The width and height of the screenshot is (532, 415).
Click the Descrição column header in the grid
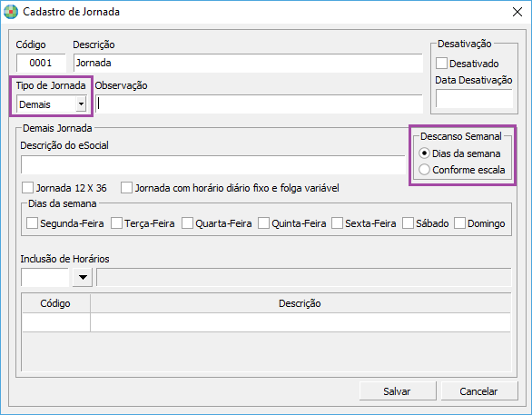coord(300,303)
